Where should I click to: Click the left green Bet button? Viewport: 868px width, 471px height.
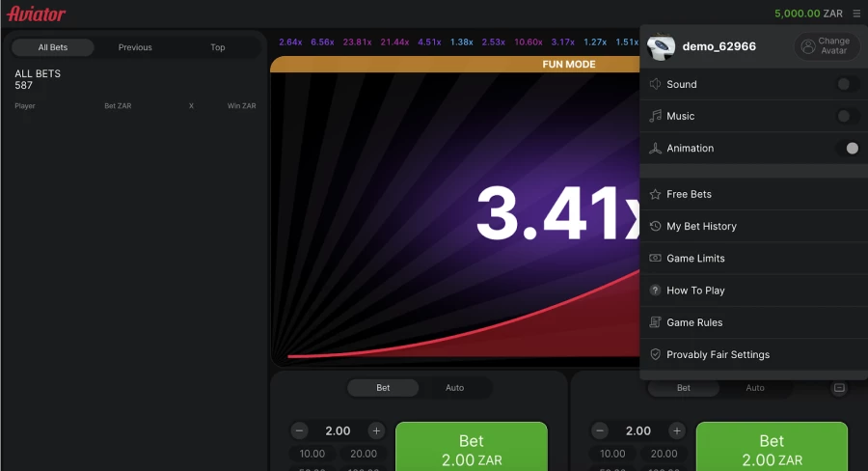[471, 450]
